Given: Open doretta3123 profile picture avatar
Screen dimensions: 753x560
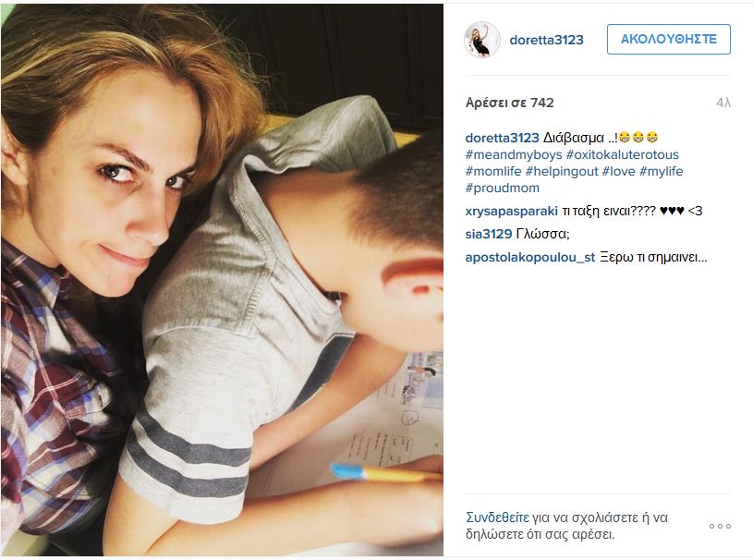Looking at the screenshot, I should coord(481,40).
